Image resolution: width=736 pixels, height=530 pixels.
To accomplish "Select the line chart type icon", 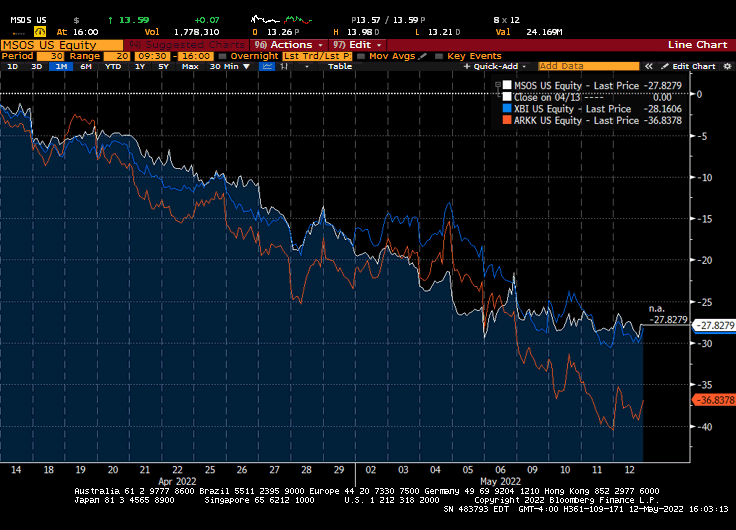I will coord(267,67).
